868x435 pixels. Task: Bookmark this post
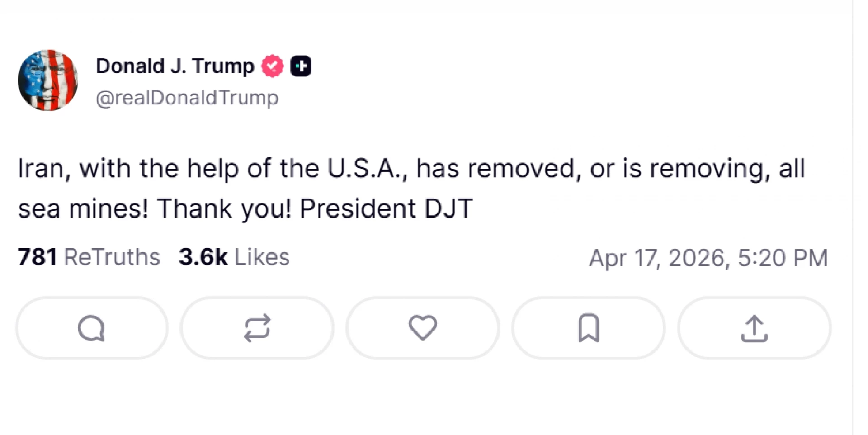point(588,328)
